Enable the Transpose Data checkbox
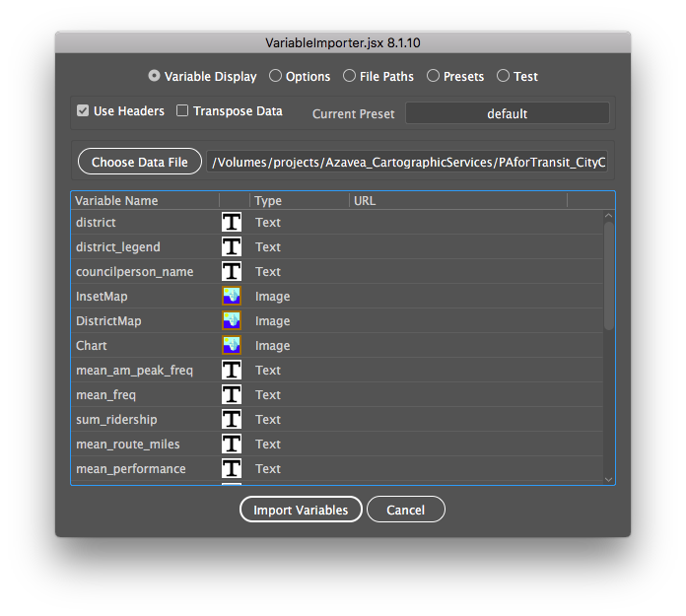This screenshot has height=616, width=686. pos(182,111)
